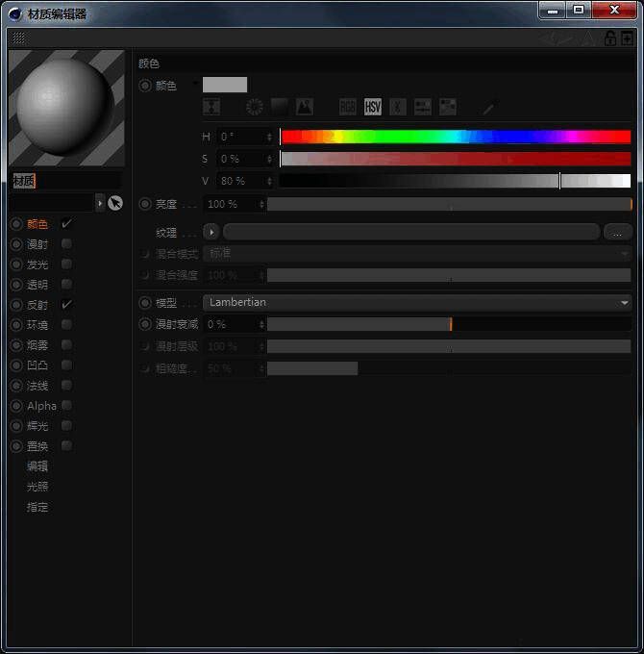Uncheck the 反射 channel checkbox
Image resolution: width=644 pixels, height=654 pixels.
pos(66,305)
